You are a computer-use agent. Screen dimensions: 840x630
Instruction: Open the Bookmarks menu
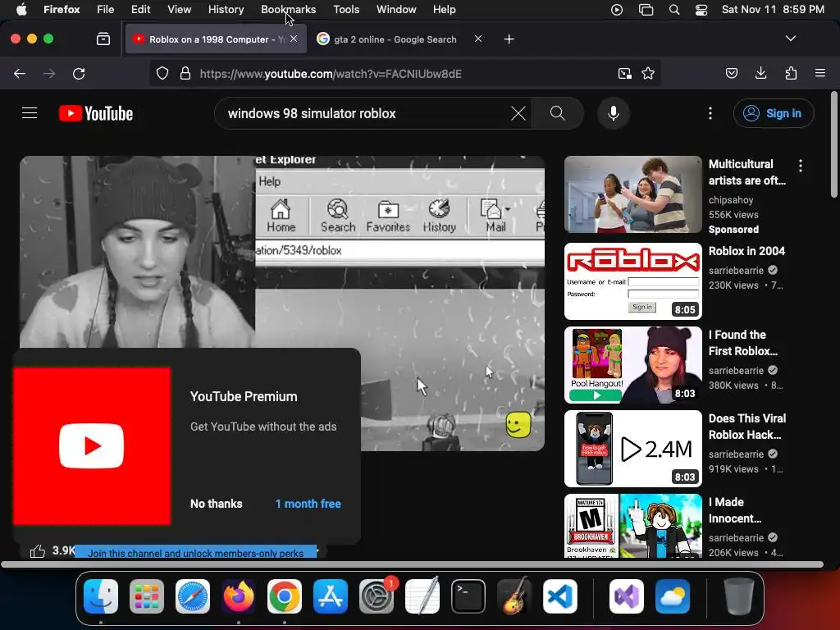pos(288,9)
